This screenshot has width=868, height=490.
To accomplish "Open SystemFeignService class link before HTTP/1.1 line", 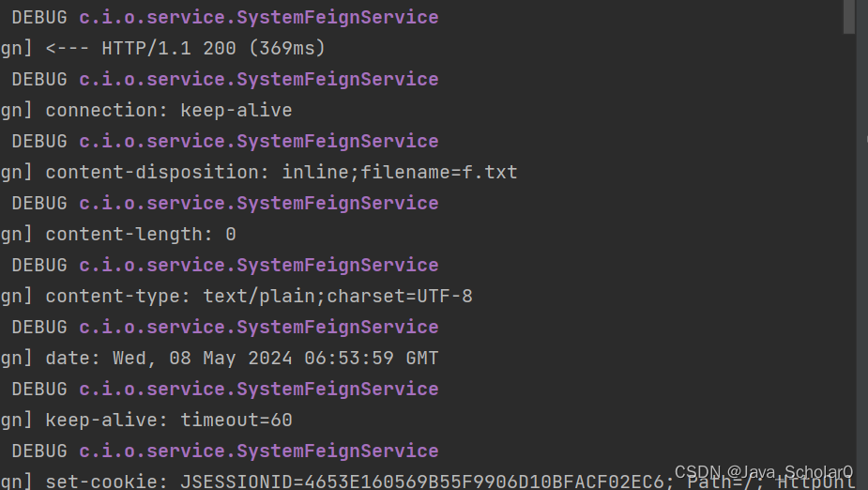I will click(x=258, y=17).
